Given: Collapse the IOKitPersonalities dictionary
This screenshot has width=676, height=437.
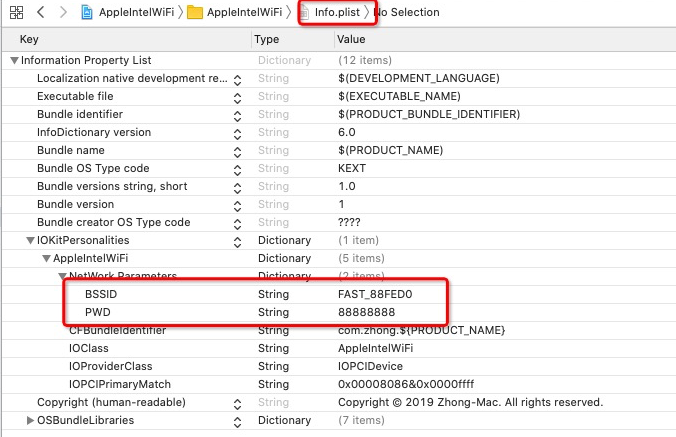Looking at the screenshot, I should pyautogui.click(x=30, y=240).
